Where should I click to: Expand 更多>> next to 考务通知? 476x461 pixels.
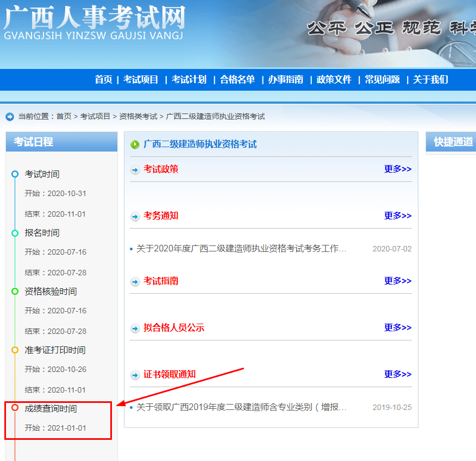coord(398,216)
